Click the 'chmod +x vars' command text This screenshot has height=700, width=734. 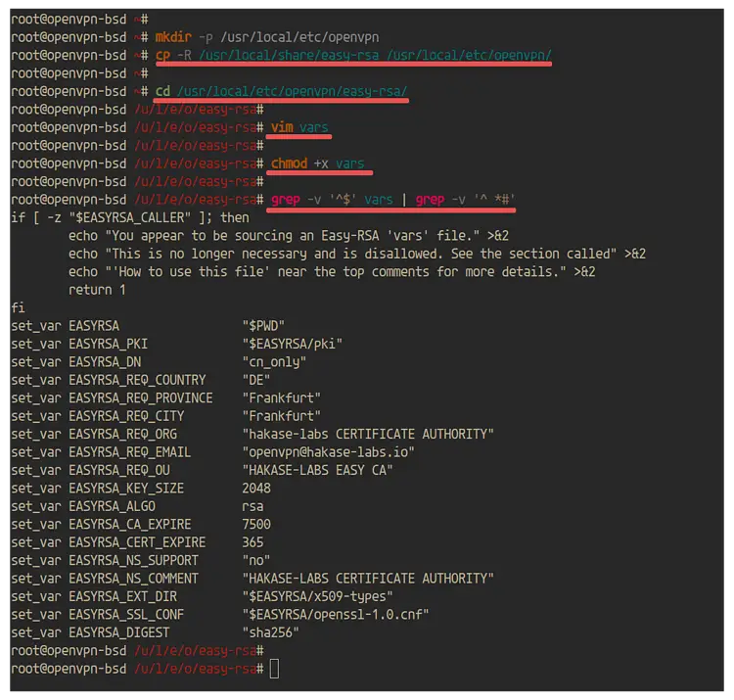coord(318,163)
